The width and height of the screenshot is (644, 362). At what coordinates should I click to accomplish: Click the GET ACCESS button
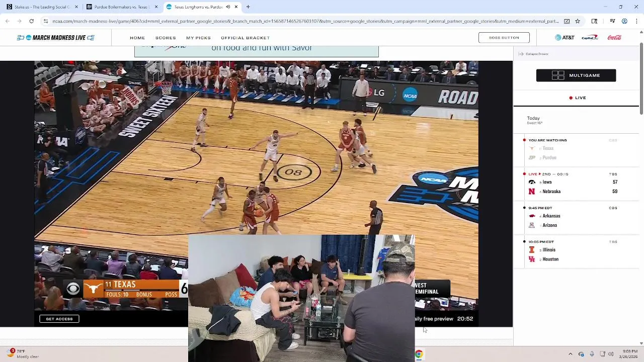[x=59, y=319]
